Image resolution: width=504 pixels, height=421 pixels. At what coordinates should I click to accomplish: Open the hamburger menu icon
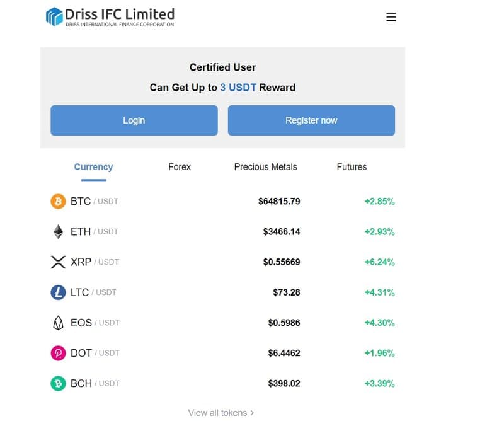click(x=391, y=17)
